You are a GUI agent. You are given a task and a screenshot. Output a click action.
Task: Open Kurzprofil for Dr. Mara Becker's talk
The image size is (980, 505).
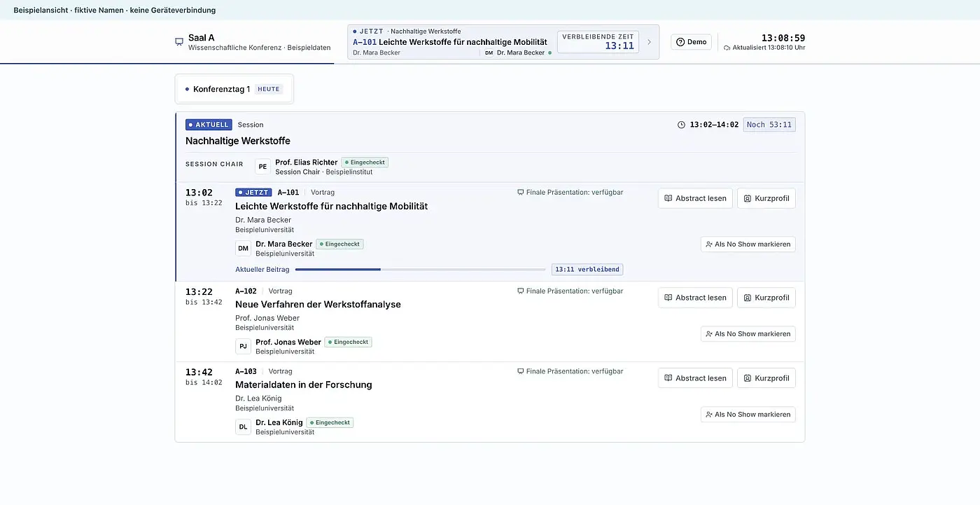766,198
